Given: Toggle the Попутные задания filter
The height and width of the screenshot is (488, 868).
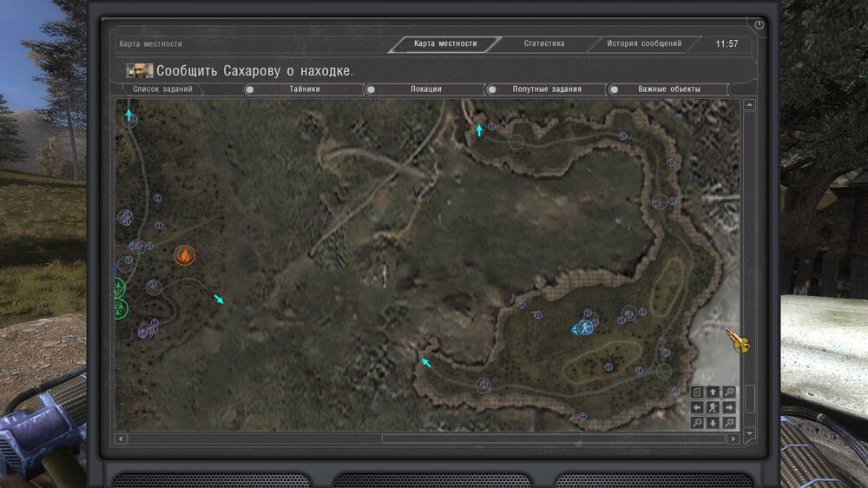Looking at the screenshot, I should point(546,89).
